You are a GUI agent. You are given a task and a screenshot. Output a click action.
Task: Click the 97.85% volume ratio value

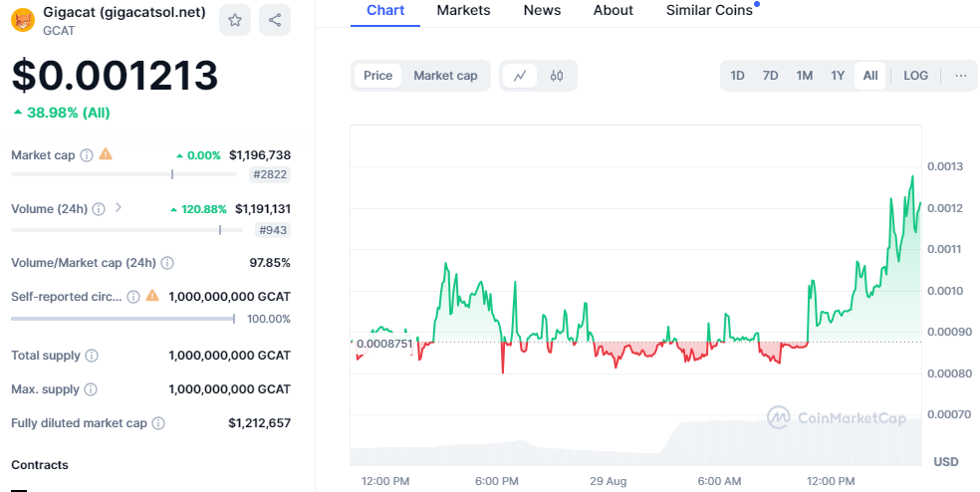(x=270, y=263)
